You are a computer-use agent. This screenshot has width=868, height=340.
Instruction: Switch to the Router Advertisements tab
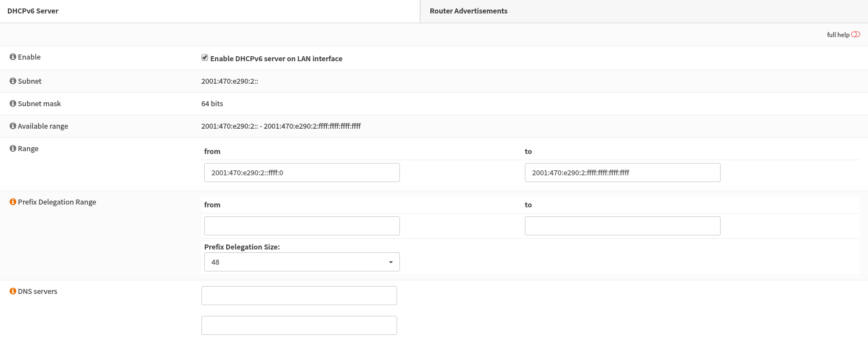pyautogui.click(x=469, y=11)
